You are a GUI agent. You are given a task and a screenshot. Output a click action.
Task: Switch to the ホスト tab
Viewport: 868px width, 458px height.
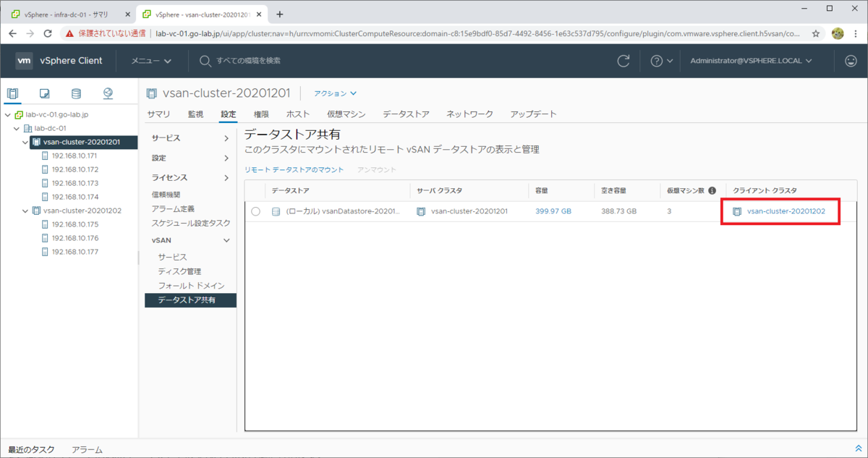pos(298,114)
